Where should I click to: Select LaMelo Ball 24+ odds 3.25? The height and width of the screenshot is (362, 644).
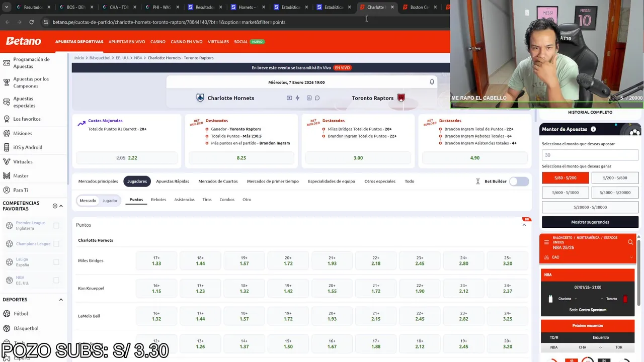point(507,316)
